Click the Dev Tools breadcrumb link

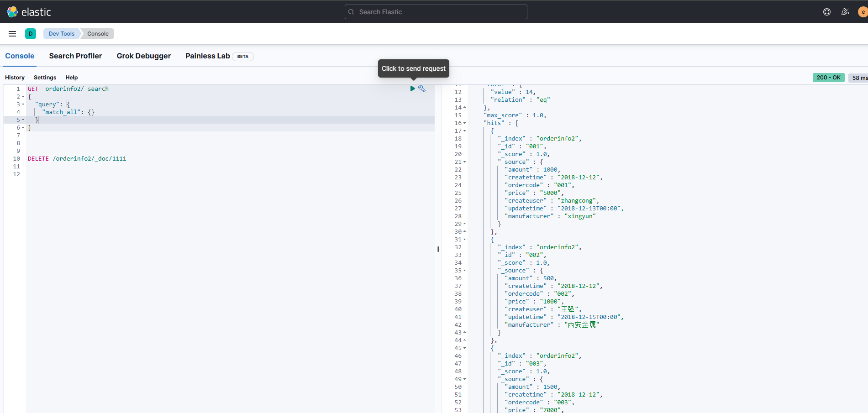coord(62,34)
